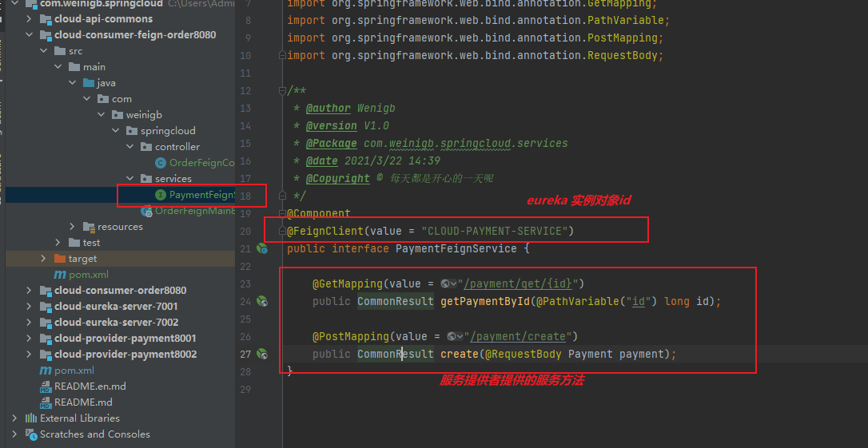The height and width of the screenshot is (448, 868).
Task: Expand the resources folder
Action: [73, 227]
